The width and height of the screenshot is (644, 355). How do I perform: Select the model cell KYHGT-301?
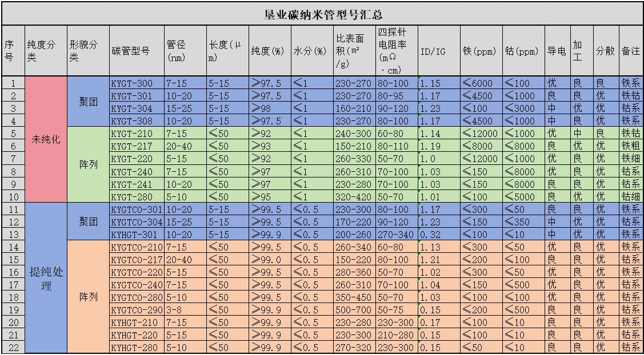pyautogui.click(x=137, y=235)
